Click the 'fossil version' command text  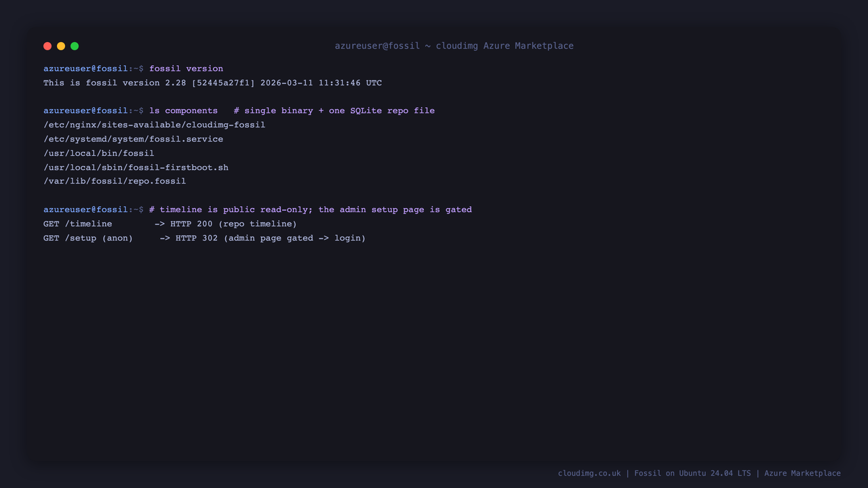[186, 68]
